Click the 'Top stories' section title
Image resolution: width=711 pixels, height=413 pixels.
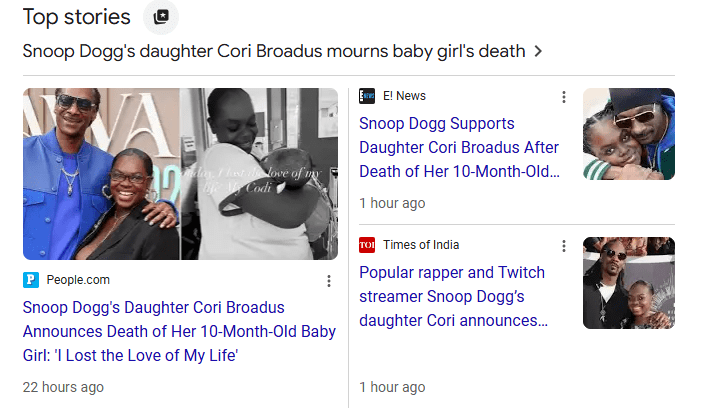pyautogui.click(x=77, y=17)
